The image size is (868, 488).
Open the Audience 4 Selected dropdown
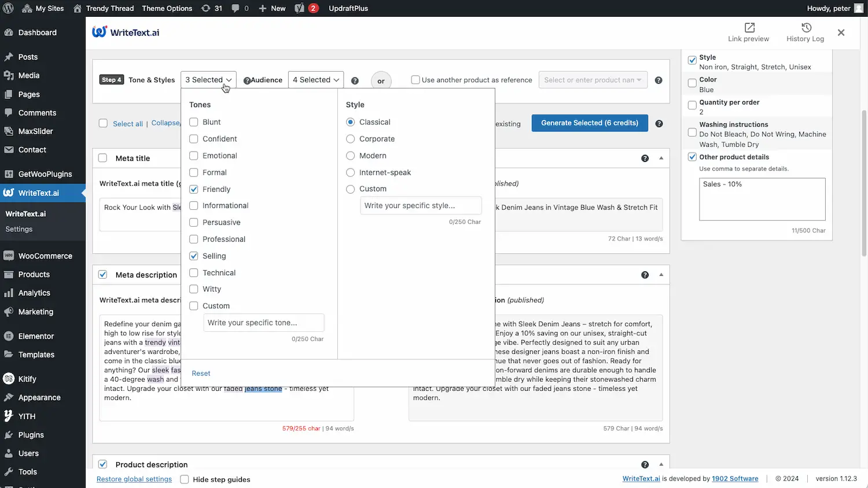(315, 79)
